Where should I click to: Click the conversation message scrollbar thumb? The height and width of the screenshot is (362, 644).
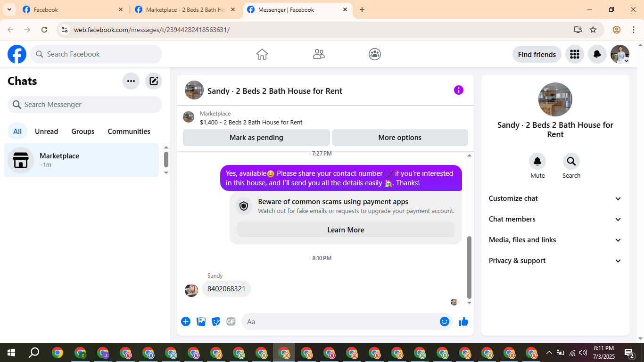pyautogui.click(x=469, y=267)
